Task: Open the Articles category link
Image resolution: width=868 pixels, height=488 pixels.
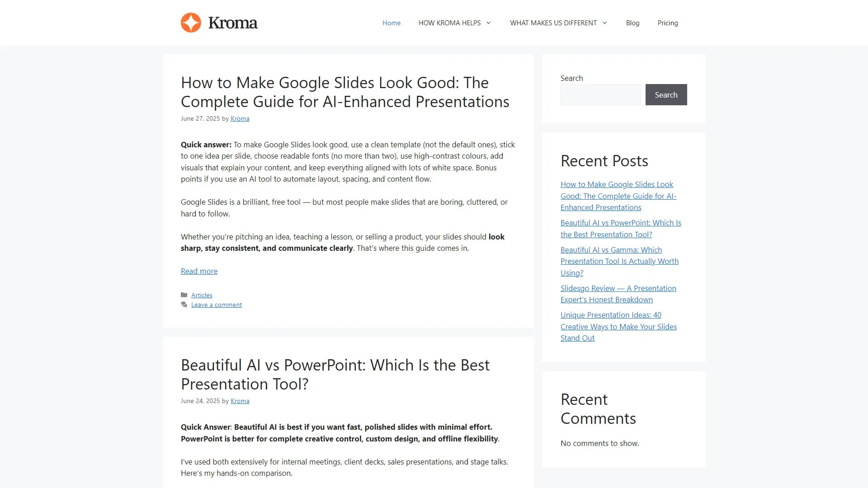Action: pyautogui.click(x=202, y=295)
